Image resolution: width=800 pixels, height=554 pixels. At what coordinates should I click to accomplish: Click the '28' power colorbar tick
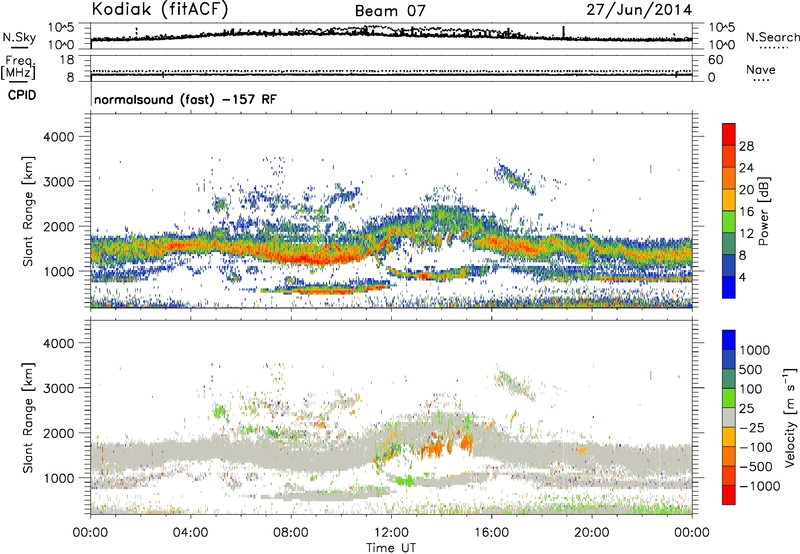pyautogui.click(x=746, y=146)
